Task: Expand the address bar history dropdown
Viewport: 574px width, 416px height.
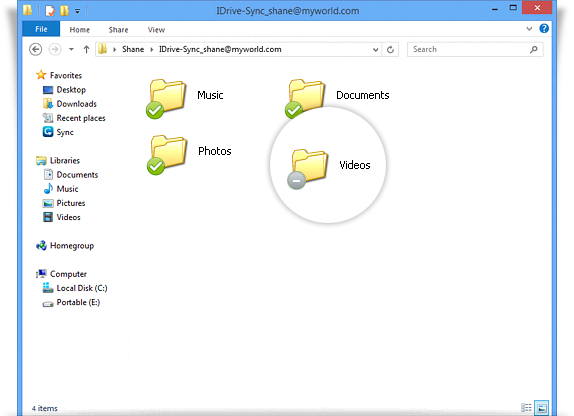Action: tap(375, 49)
